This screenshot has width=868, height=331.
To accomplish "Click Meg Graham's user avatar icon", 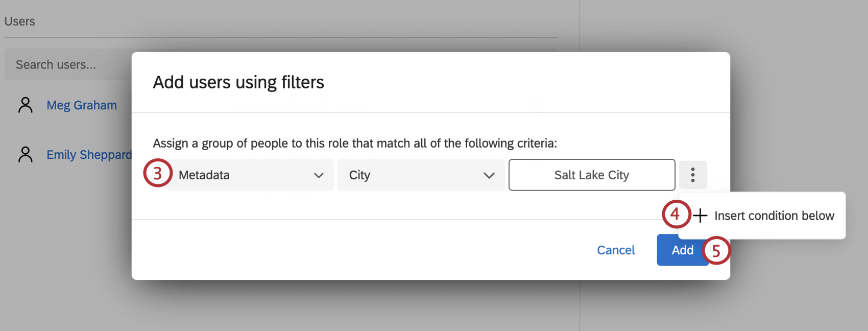I will [26, 105].
